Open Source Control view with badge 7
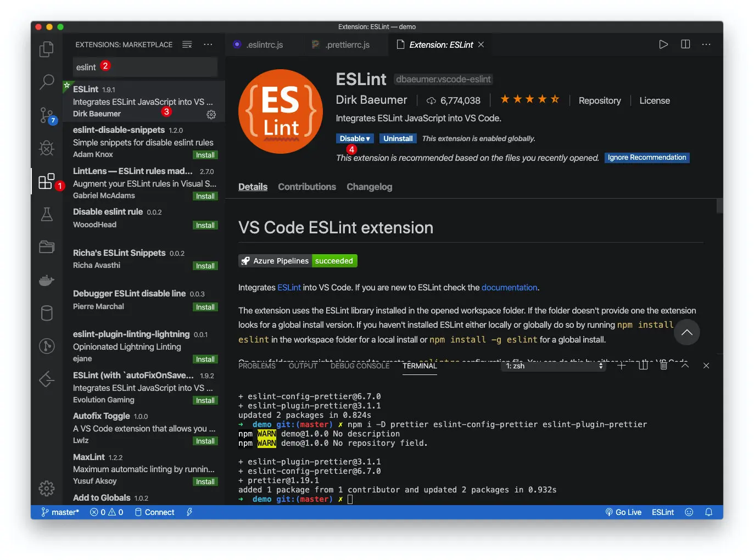This screenshot has height=560, width=754. 47,115
